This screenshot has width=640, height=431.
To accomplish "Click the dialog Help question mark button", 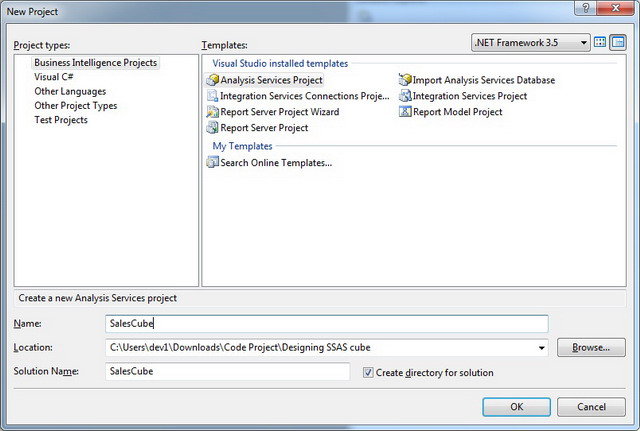I will click(x=585, y=8).
